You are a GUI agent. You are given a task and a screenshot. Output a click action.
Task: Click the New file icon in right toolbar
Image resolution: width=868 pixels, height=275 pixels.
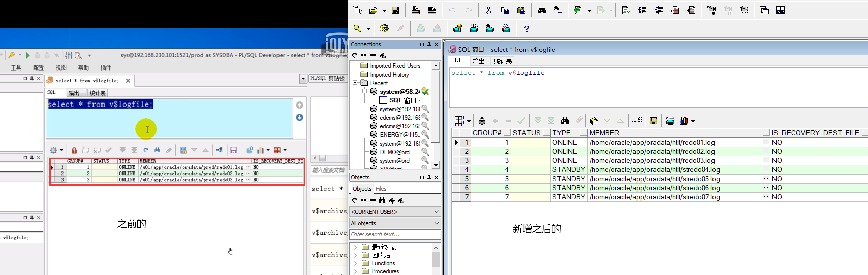tap(357, 10)
